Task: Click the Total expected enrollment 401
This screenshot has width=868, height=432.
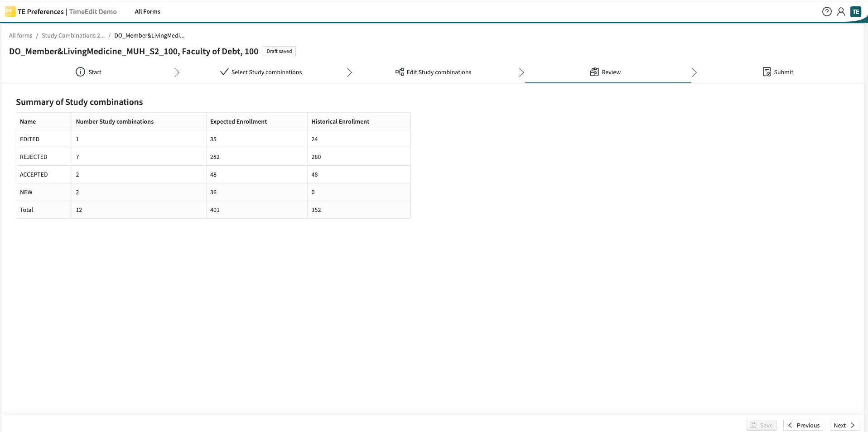Action: (x=215, y=210)
